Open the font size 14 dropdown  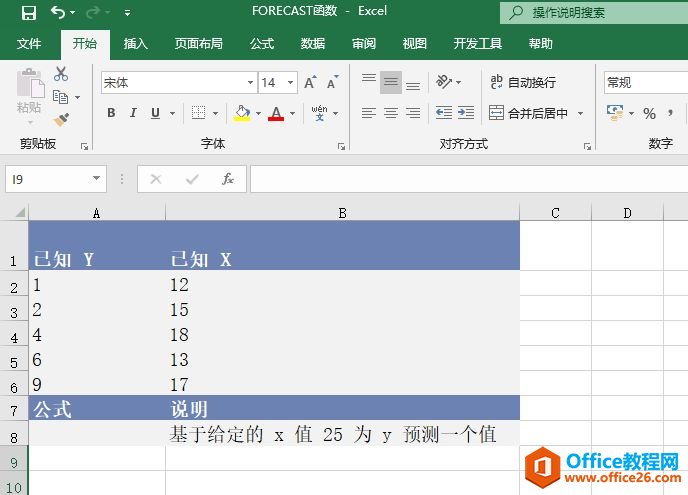pos(290,82)
